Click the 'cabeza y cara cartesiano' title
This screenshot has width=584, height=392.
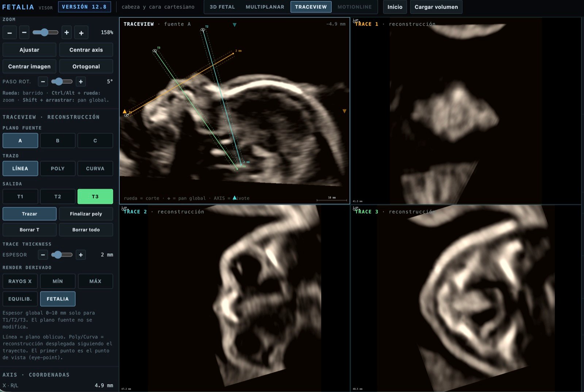(158, 7)
